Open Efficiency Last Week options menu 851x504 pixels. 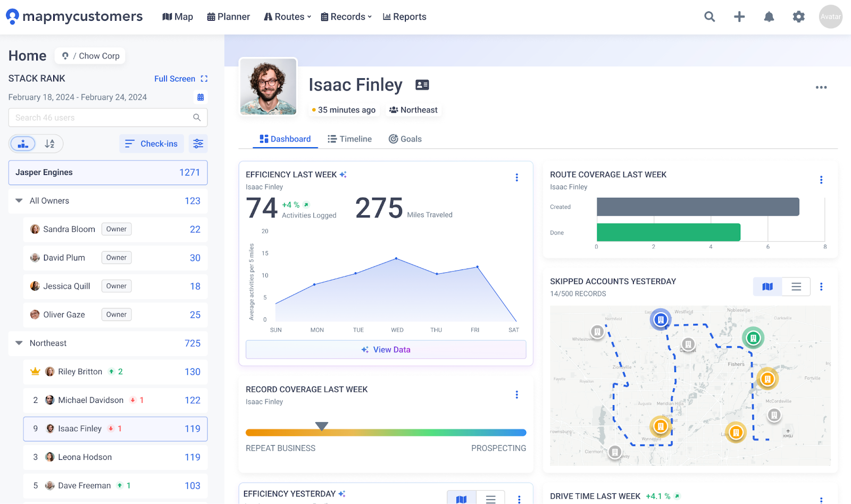tap(516, 178)
